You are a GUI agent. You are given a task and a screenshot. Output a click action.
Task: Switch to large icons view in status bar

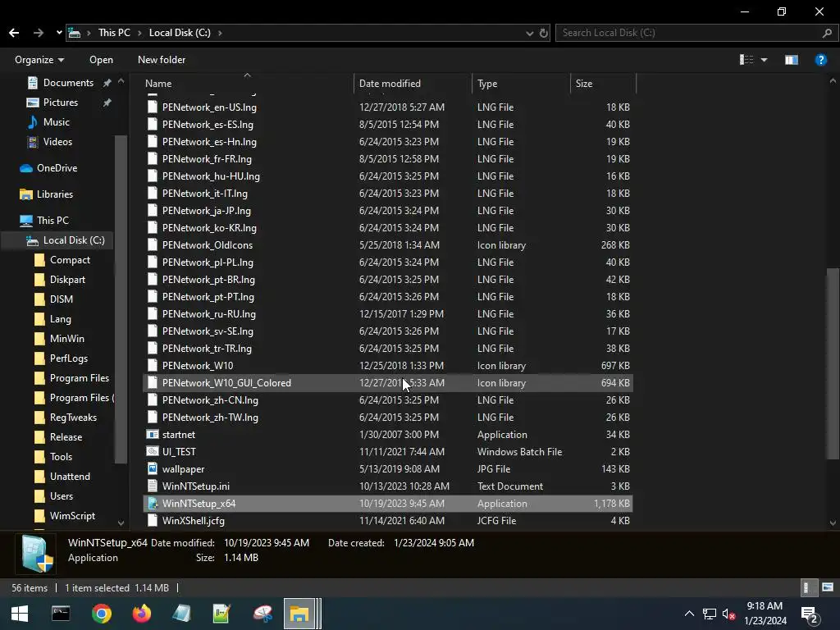pyautogui.click(x=828, y=587)
